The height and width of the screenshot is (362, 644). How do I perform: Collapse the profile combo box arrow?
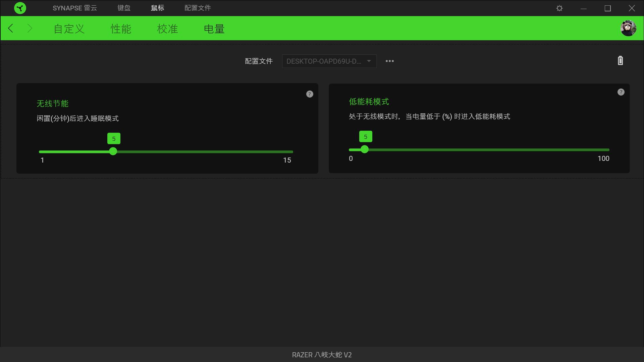click(368, 61)
